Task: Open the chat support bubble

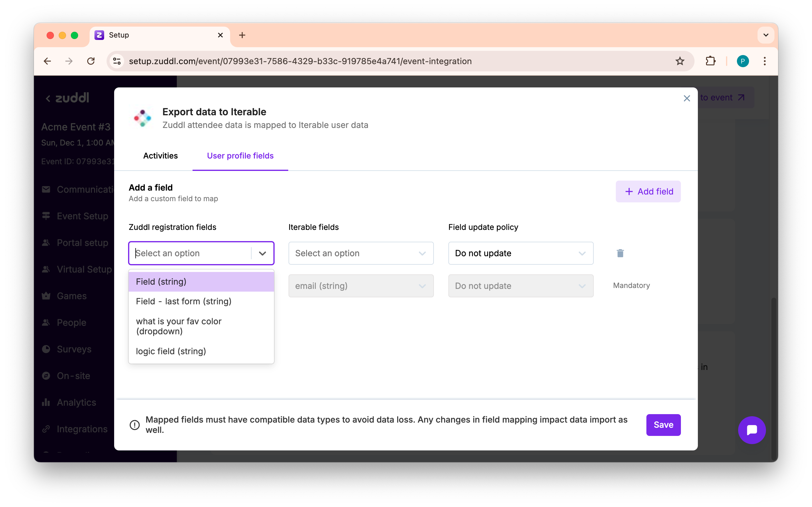Action: tap(752, 430)
